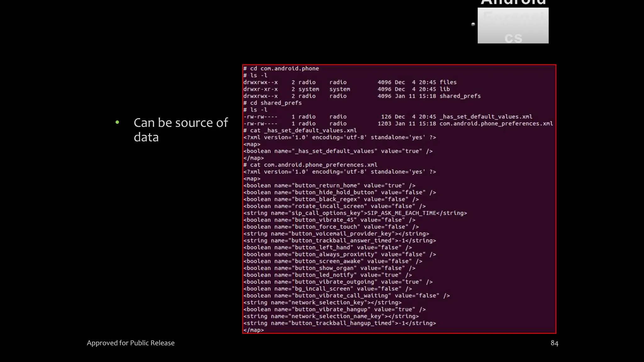Click the button_return_home boolean line
Viewport: 644px width, 362px height.
coord(329,186)
